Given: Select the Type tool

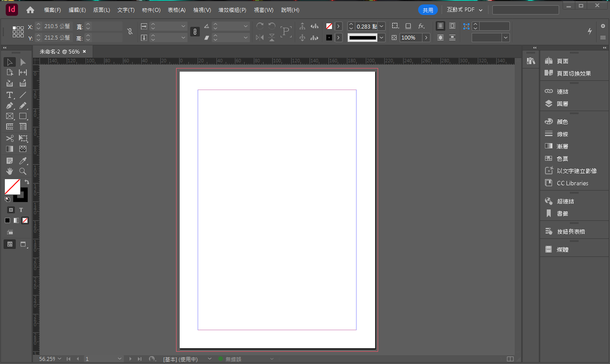Looking at the screenshot, I should (x=10, y=95).
